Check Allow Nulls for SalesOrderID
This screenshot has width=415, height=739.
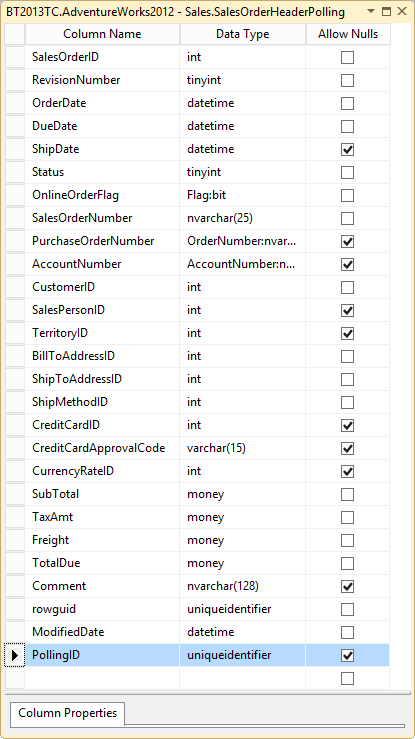click(x=347, y=57)
